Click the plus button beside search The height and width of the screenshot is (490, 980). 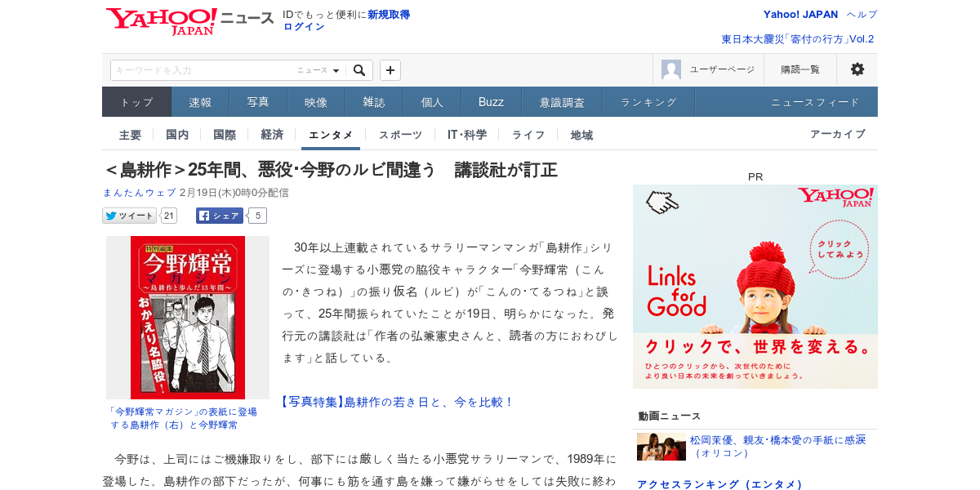390,70
